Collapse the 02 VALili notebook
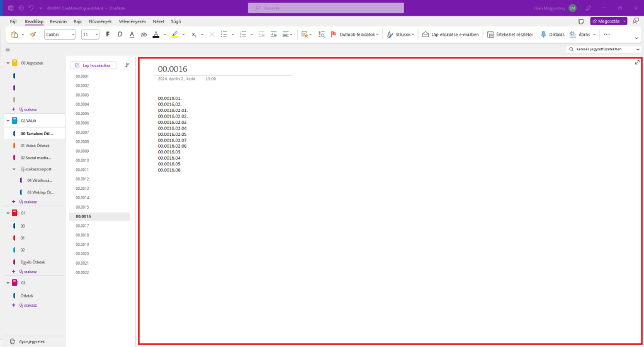This screenshot has height=347, width=644. [x=7, y=120]
